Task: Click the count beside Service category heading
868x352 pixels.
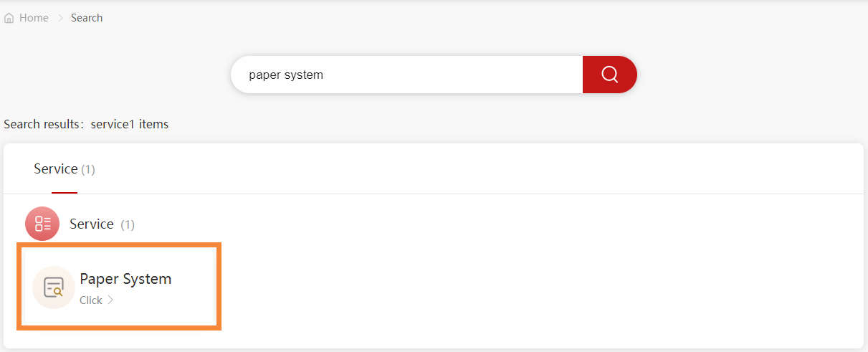Action: (x=128, y=225)
